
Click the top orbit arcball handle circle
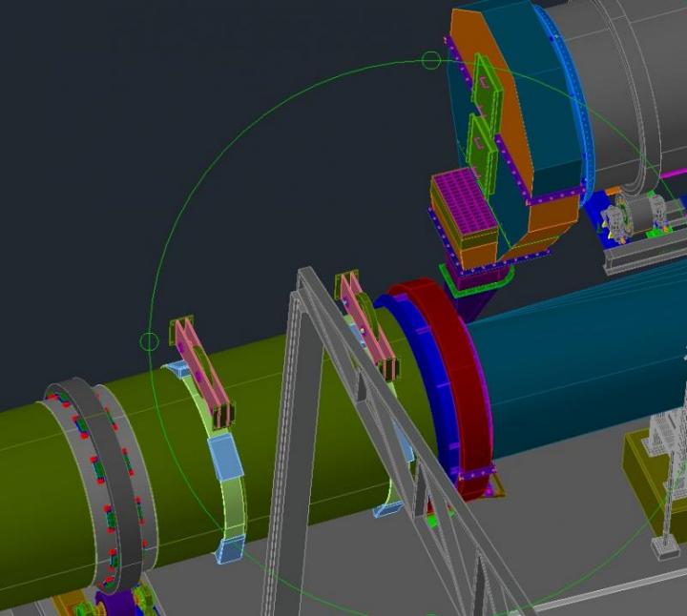click(430, 60)
